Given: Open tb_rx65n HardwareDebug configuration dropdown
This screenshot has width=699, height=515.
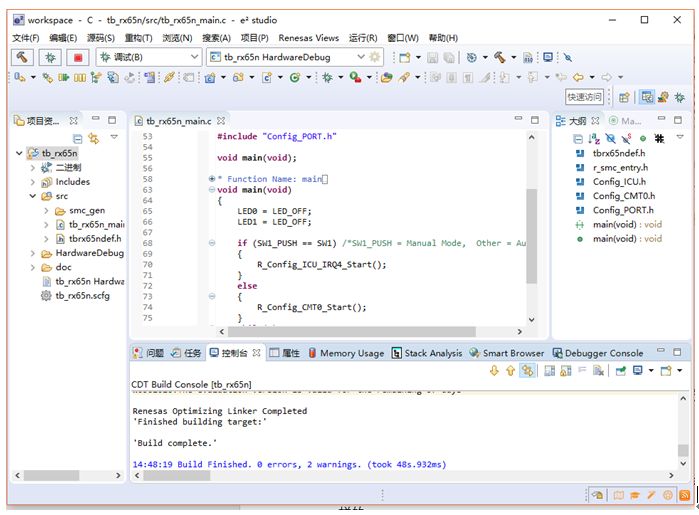Looking at the screenshot, I should click(x=360, y=57).
